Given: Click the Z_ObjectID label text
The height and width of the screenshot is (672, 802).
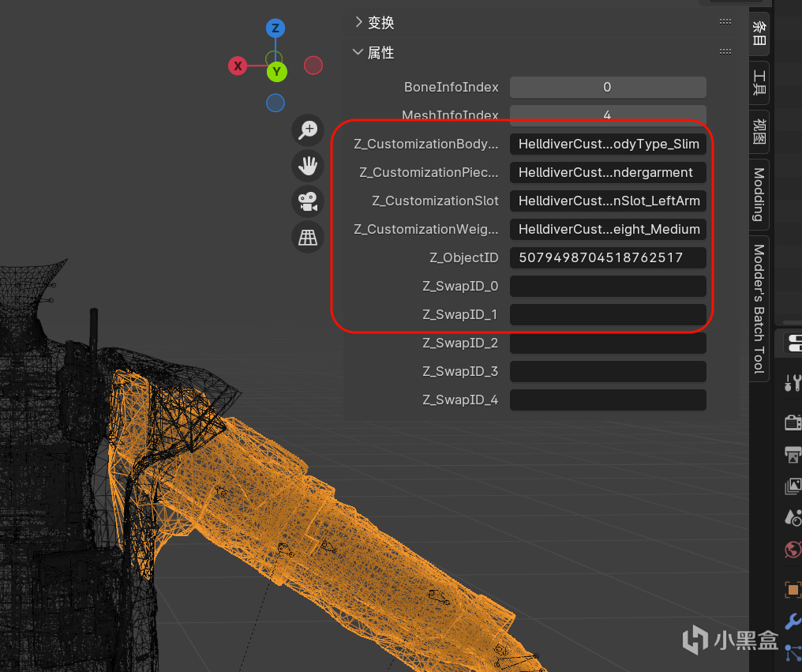Looking at the screenshot, I should (x=463, y=257).
